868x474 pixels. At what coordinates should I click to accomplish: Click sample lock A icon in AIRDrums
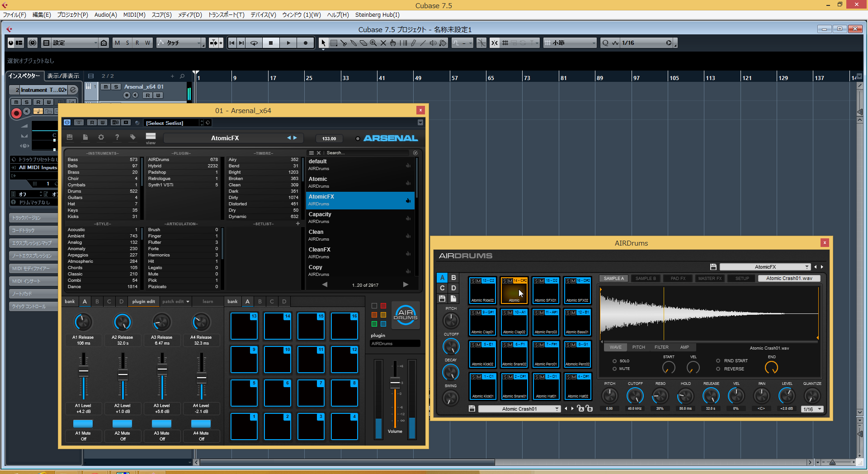tap(581, 408)
